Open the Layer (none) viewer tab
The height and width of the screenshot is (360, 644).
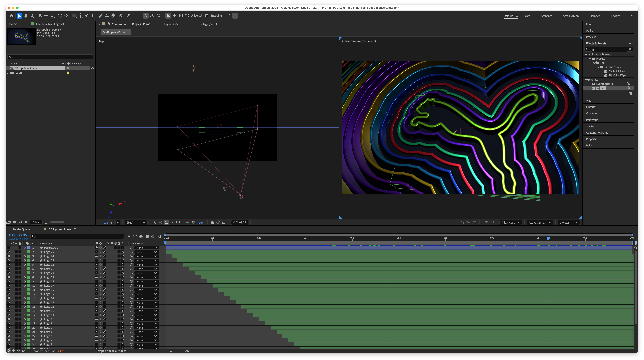coord(172,24)
